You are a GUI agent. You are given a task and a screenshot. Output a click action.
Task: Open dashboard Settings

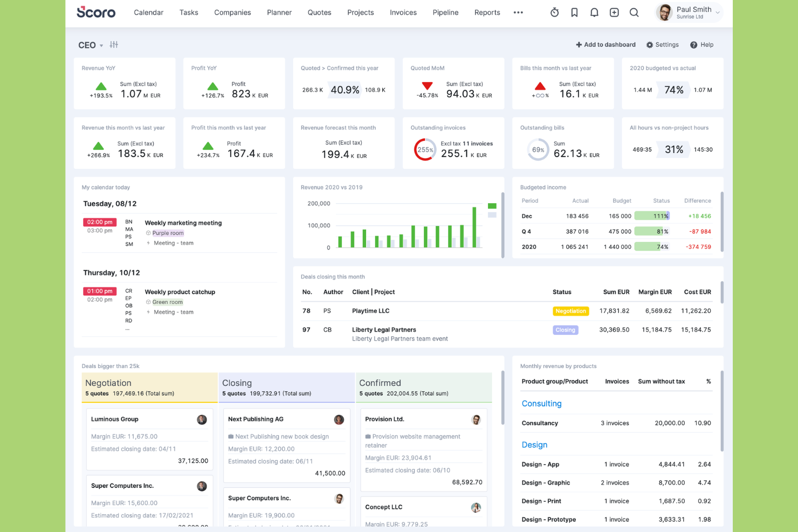point(662,45)
